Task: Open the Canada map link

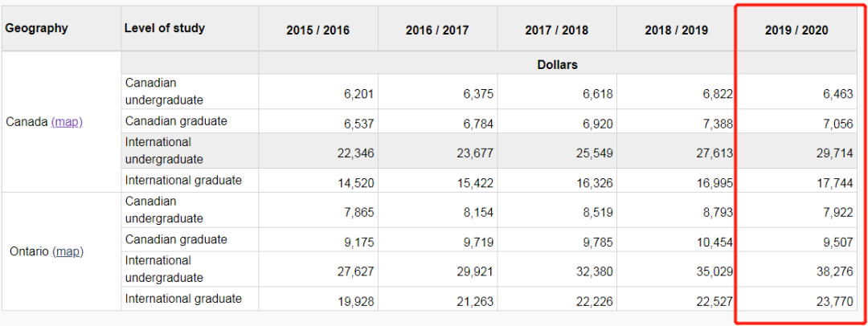Action: 67,122
